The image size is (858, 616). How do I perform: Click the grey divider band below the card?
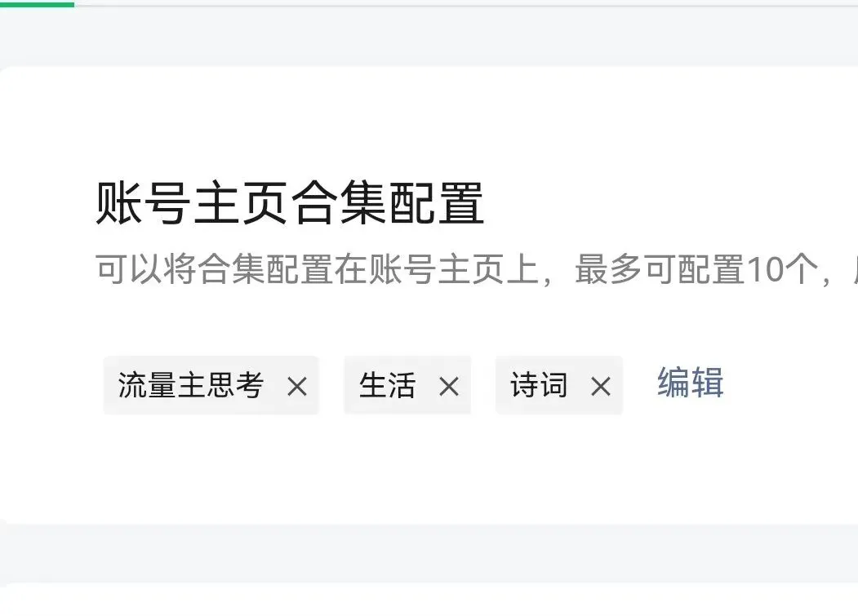(x=429, y=553)
